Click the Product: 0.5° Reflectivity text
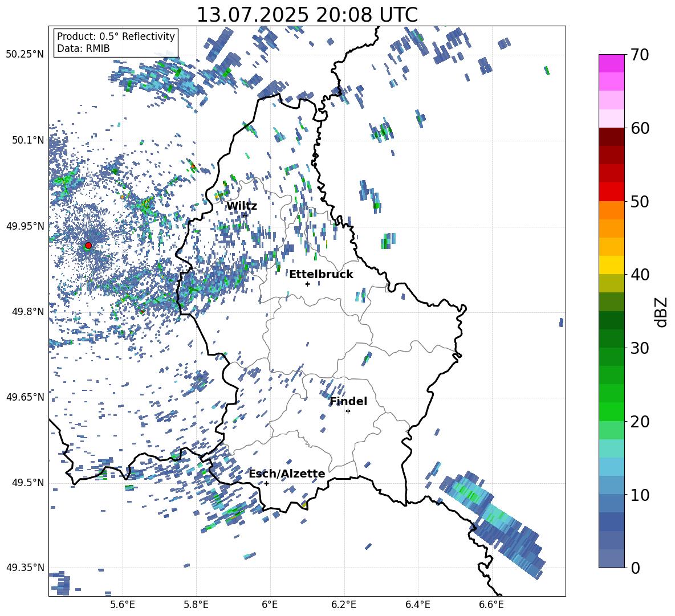 coord(116,36)
